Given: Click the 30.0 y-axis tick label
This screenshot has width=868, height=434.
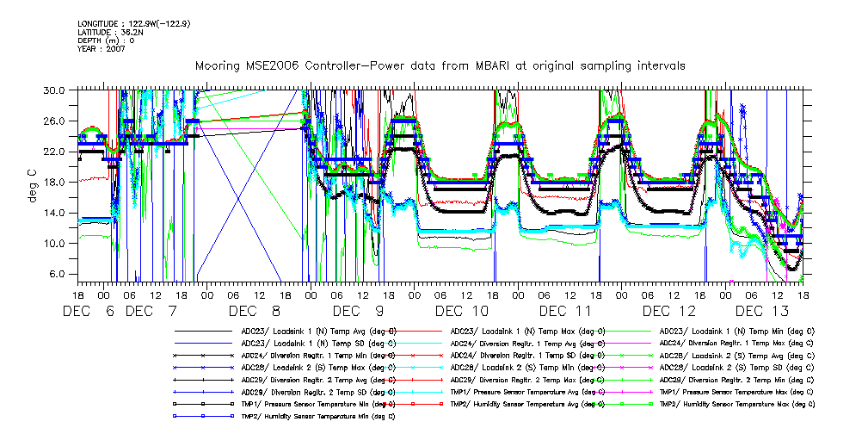Looking at the screenshot, I should tap(54, 90).
